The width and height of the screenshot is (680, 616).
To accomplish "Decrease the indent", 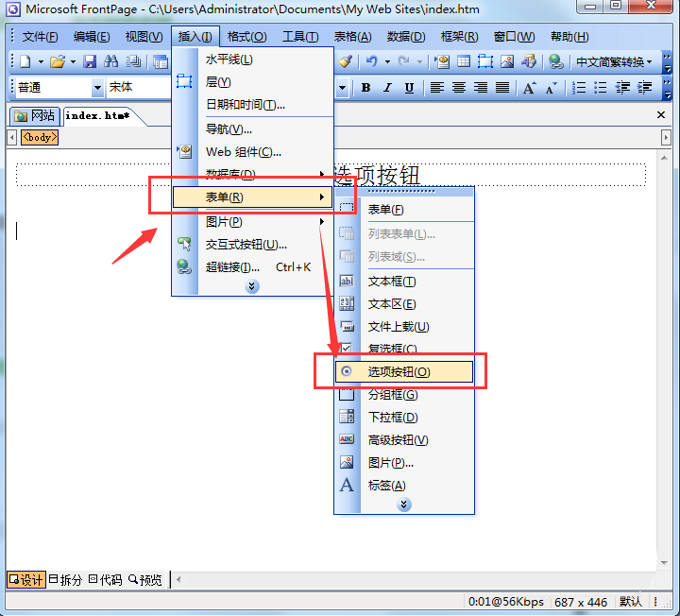I will [x=622, y=88].
